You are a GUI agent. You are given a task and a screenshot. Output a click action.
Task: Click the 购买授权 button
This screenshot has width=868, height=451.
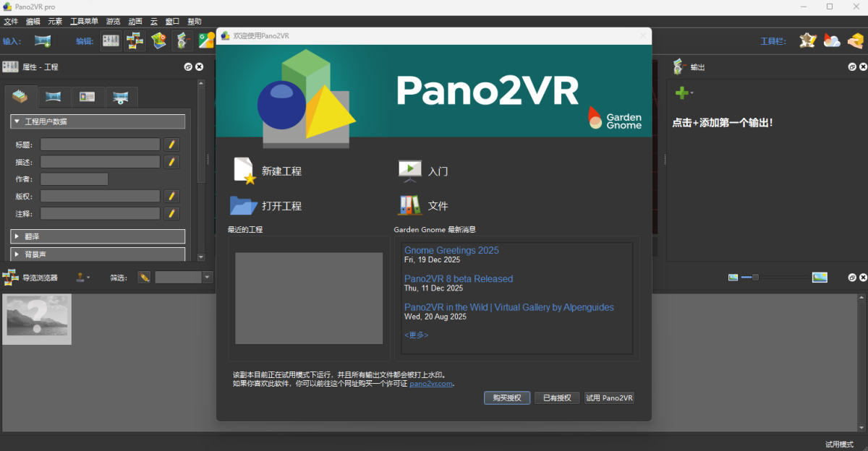(x=506, y=398)
